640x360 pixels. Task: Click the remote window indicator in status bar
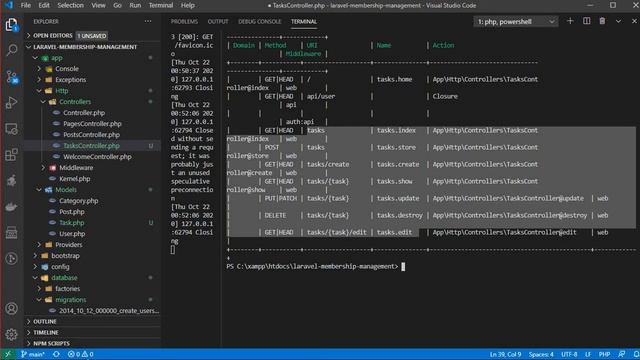tap(8, 354)
